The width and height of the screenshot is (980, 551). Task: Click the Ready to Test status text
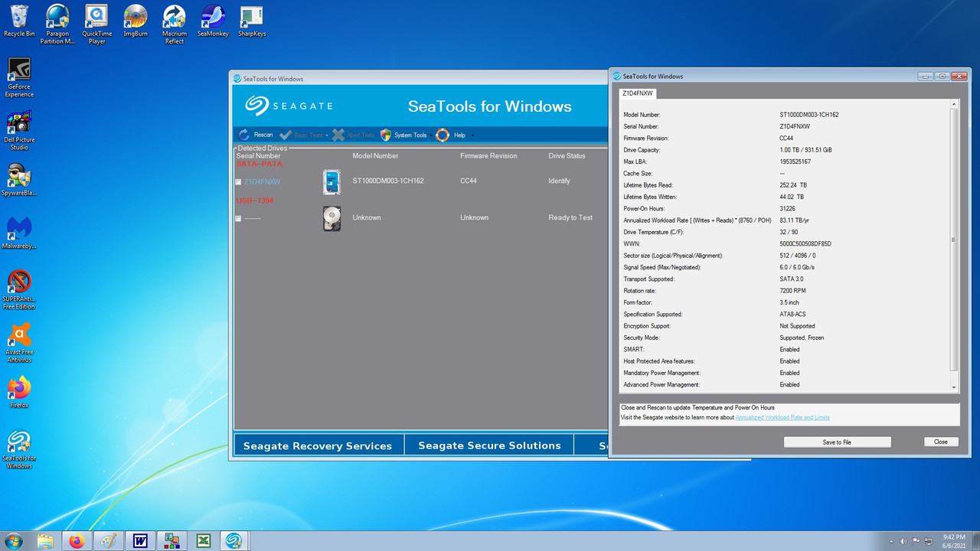tap(570, 218)
